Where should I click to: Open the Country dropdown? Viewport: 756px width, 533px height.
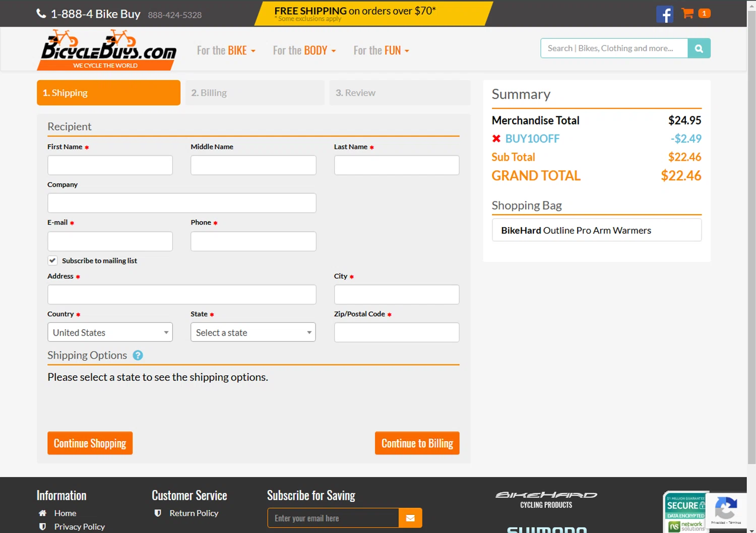pyautogui.click(x=110, y=332)
